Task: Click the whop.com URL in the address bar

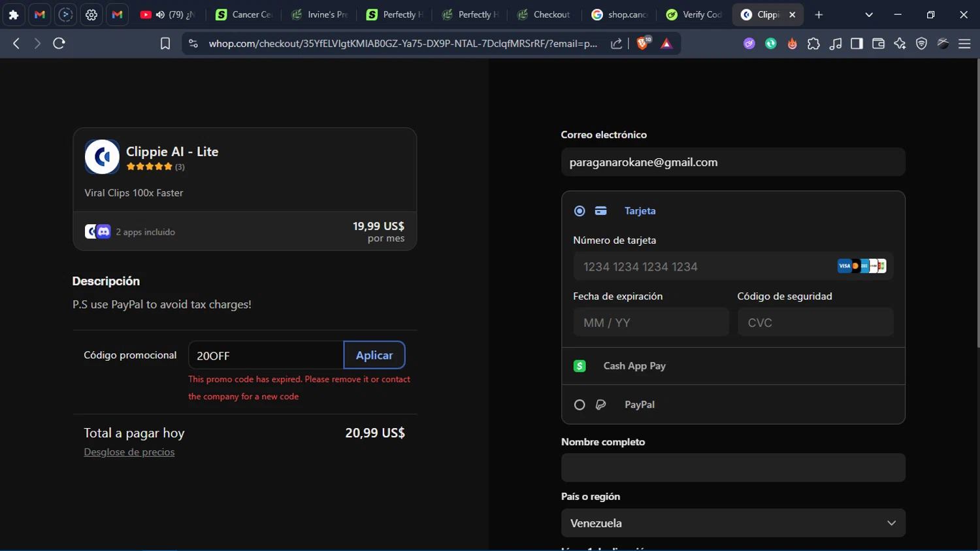Action: click(402, 43)
